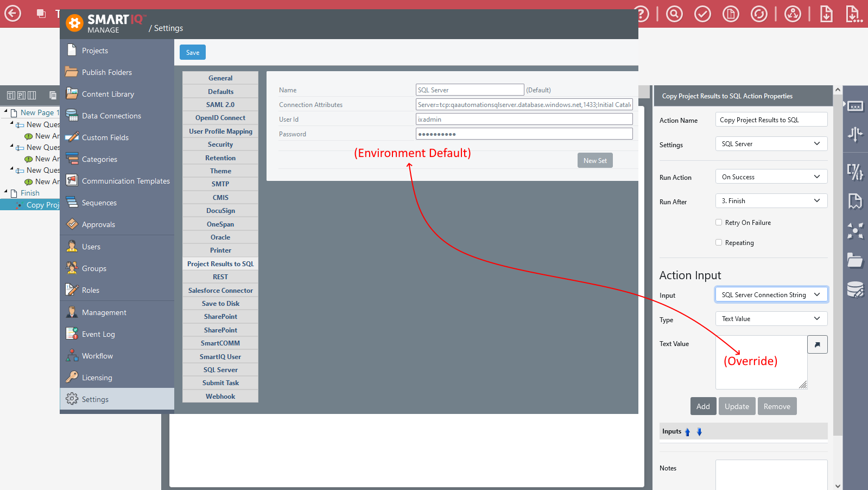Click the database edit icon in the right sidebar
The width and height of the screenshot is (868, 490).
click(855, 290)
